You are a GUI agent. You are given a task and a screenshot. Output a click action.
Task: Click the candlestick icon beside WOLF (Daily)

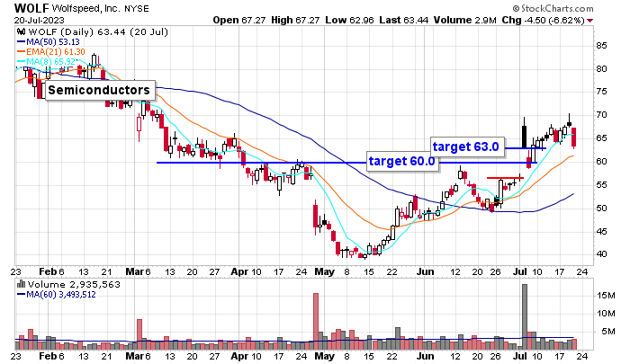pos(22,31)
